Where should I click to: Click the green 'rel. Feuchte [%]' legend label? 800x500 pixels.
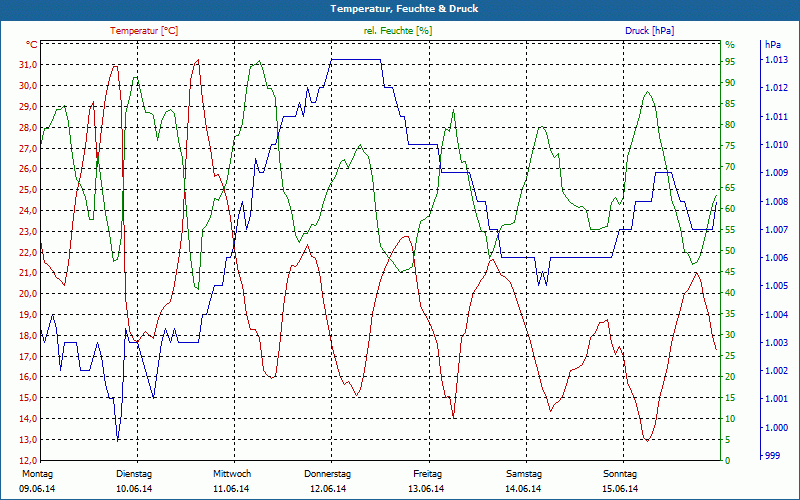pos(397,31)
